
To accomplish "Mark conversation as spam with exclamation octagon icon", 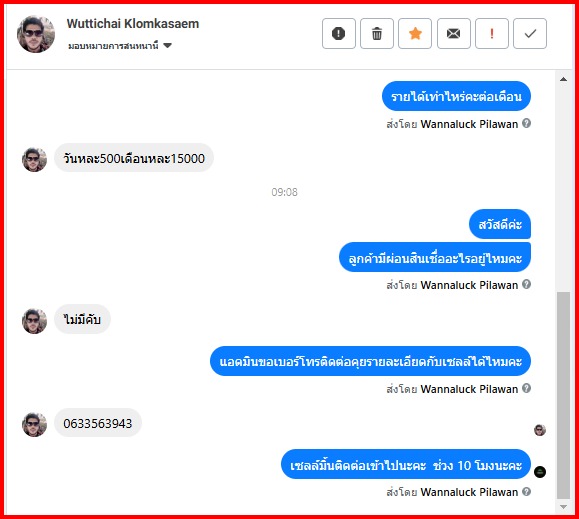I will pyautogui.click(x=339, y=34).
